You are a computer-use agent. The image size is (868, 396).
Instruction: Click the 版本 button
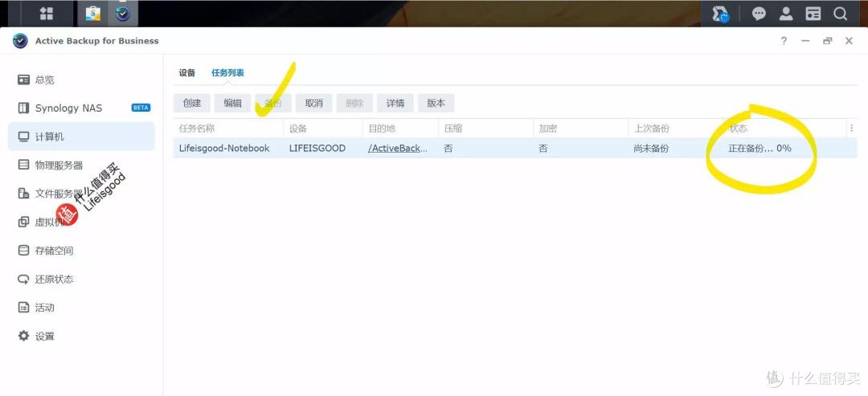pyautogui.click(x=436, y=103)
